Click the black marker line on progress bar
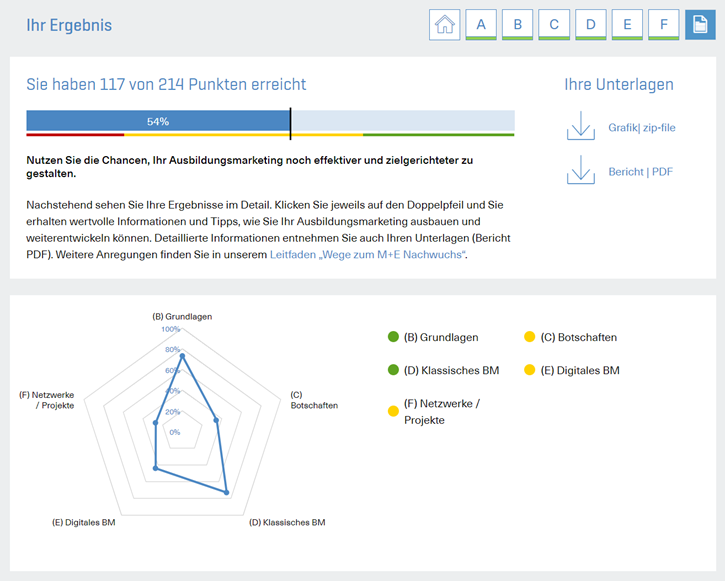 [290, 123]
